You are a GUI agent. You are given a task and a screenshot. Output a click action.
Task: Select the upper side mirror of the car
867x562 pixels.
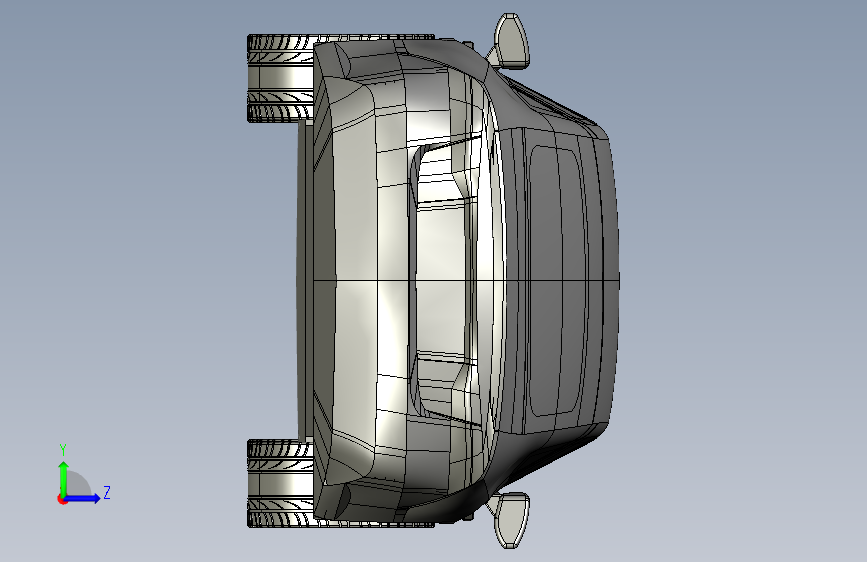click(510, 41)
